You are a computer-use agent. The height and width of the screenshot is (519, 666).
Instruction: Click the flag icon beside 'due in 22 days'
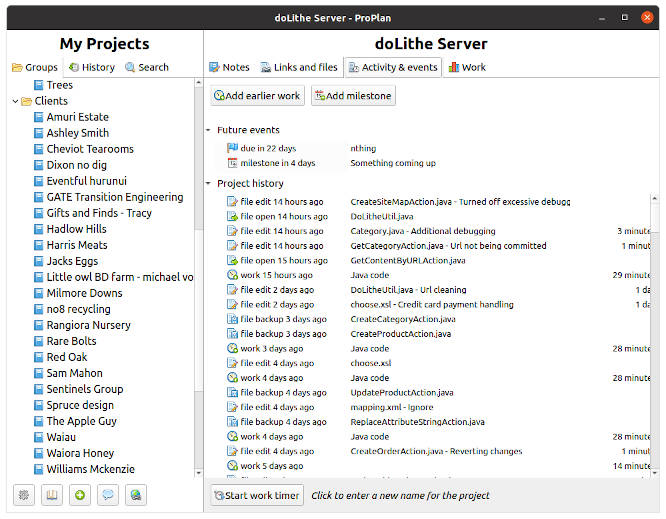[x=232, y=148]
